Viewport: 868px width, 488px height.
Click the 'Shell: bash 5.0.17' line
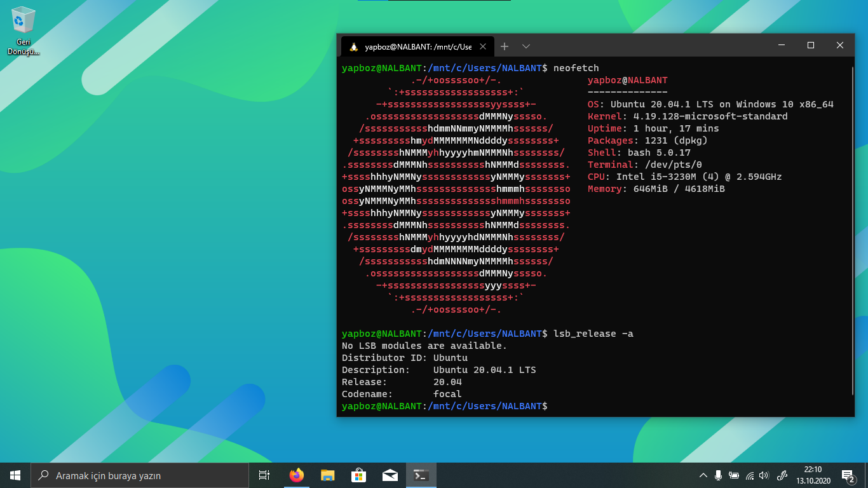click(x=639, y=152)
